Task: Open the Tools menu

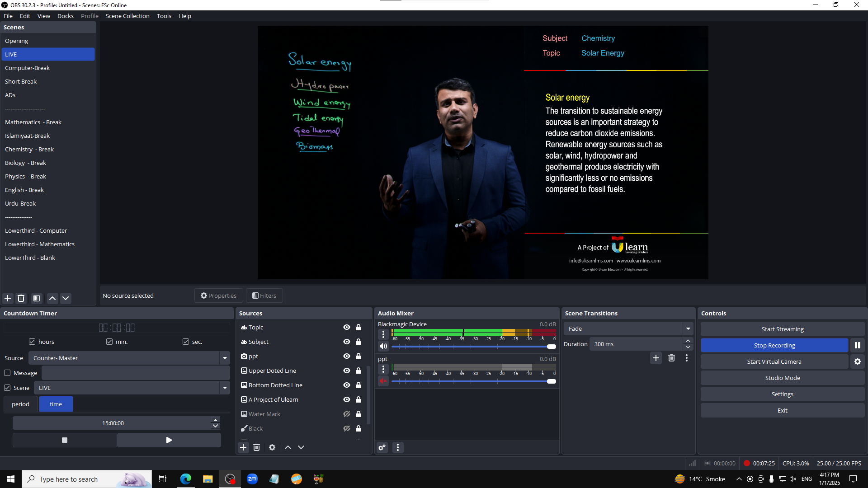Action: (164, 16)
